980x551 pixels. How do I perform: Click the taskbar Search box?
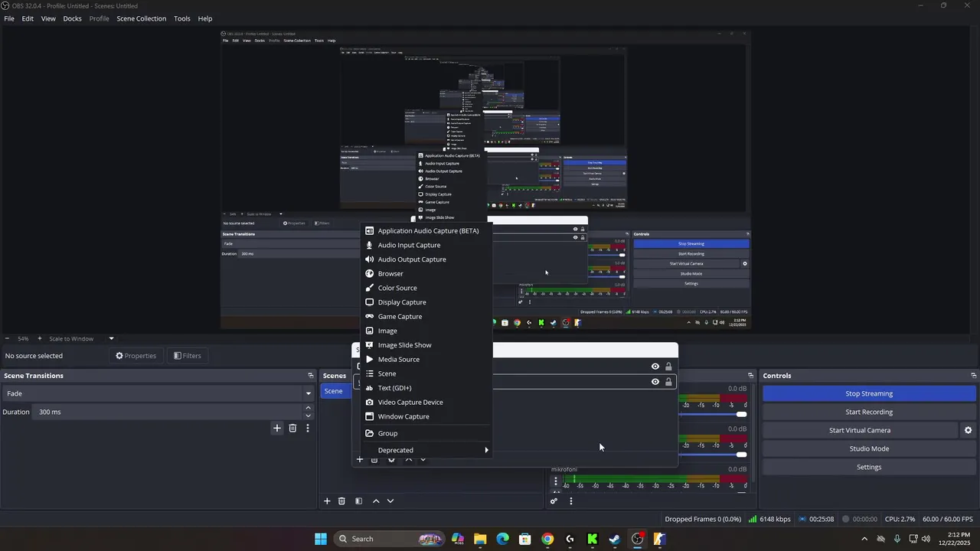tap(389, 539)
